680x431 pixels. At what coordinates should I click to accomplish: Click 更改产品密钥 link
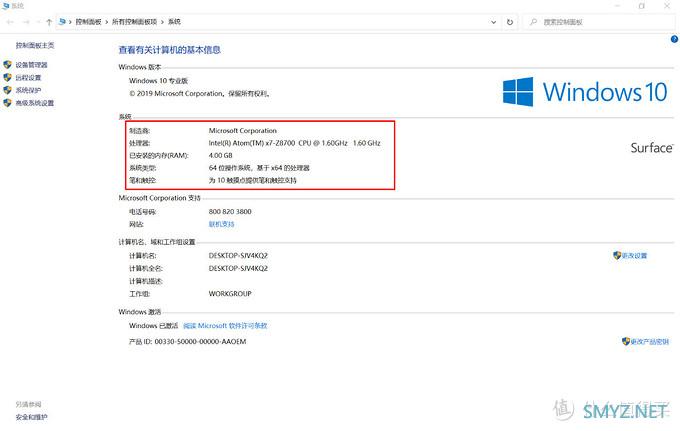(649, 342)
